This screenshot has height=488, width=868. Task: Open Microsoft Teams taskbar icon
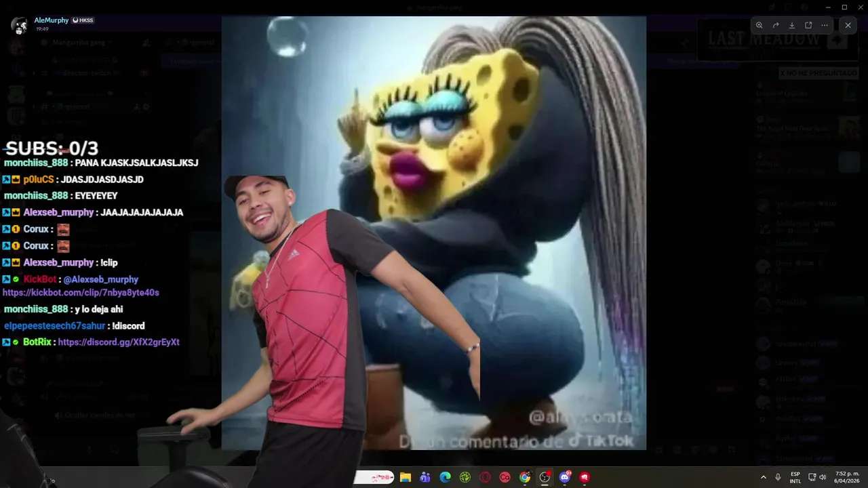[425, 477]
